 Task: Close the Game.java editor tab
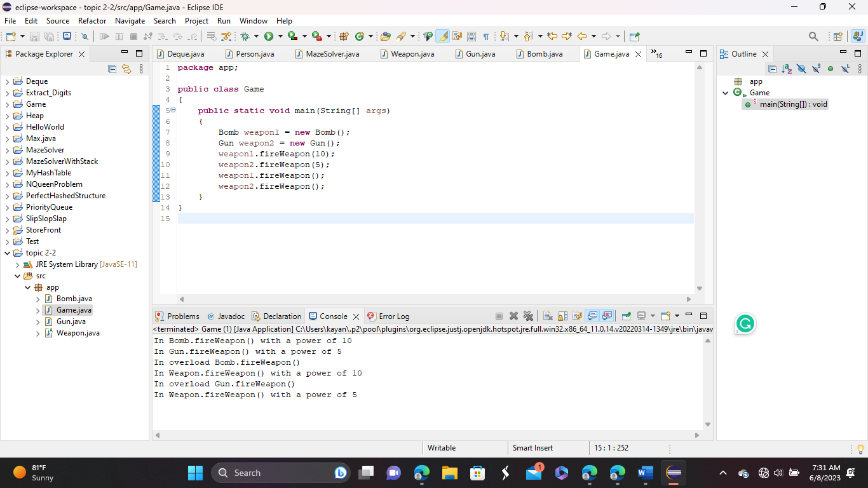tap(639, 54)
